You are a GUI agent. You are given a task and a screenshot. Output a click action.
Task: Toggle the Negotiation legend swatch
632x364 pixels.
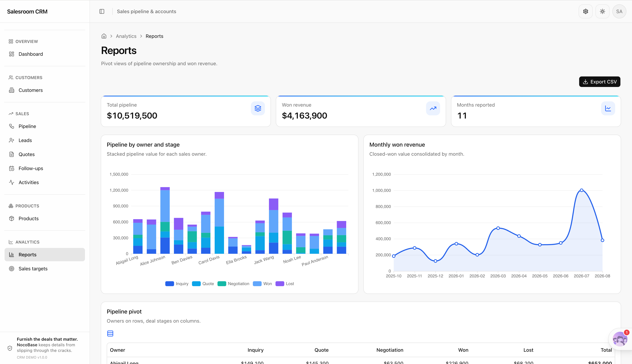click(222, 284)
